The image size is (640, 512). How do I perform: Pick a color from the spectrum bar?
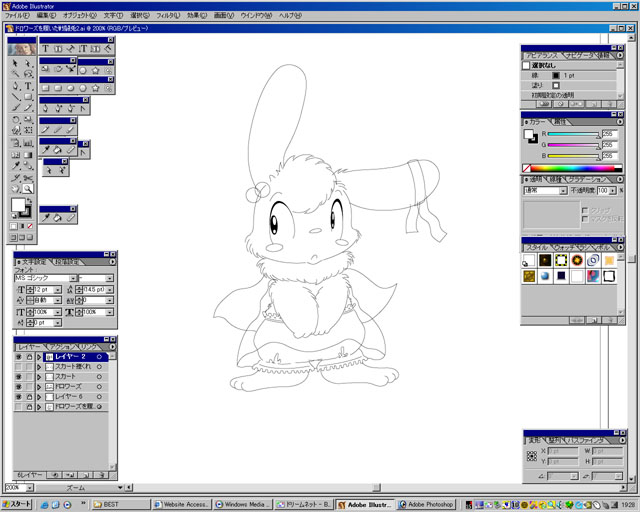[572, 168]
